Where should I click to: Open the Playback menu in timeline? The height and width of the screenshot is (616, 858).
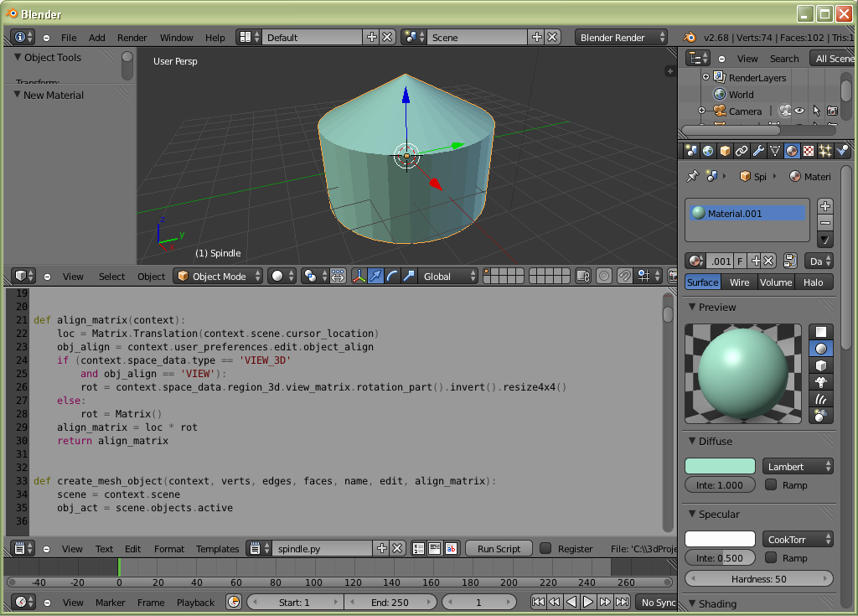[x=195, y=603]
